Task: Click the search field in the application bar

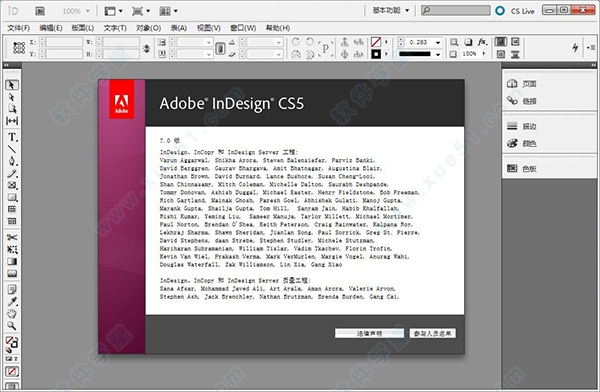Action: pyautogui.click(x=455, y=10)
